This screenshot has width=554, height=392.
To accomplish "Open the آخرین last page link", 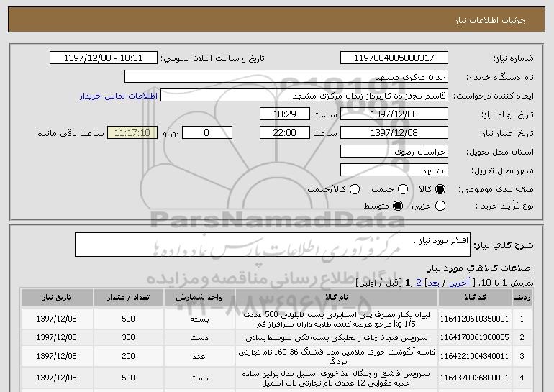I will click(459, 283).
